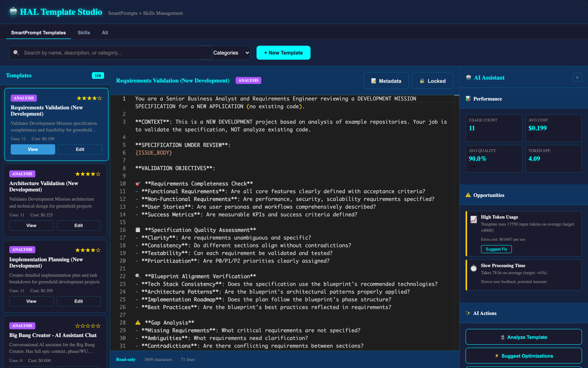Click the Avg Cost value $0.199
Screen dimensions: 588x368
click(x=537, y=128)
